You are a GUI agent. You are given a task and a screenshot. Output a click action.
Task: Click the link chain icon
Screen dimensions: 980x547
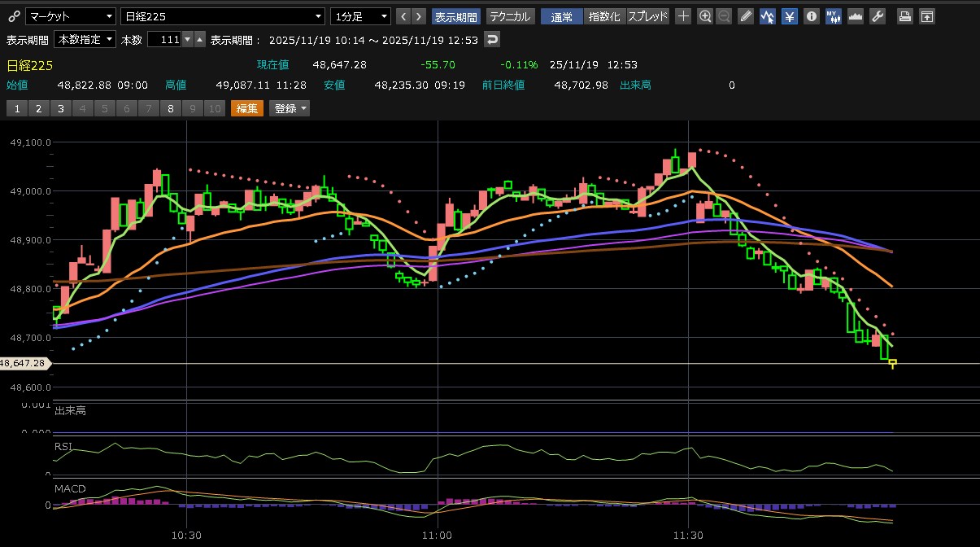13,16
